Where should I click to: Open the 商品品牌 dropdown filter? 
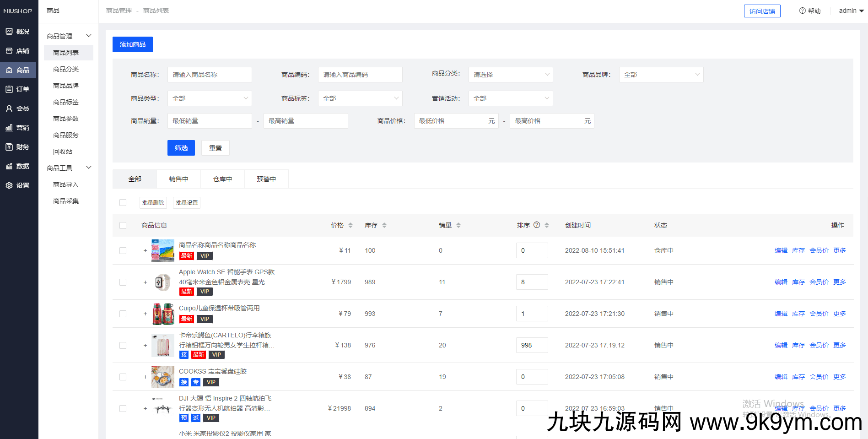(661, 75)
